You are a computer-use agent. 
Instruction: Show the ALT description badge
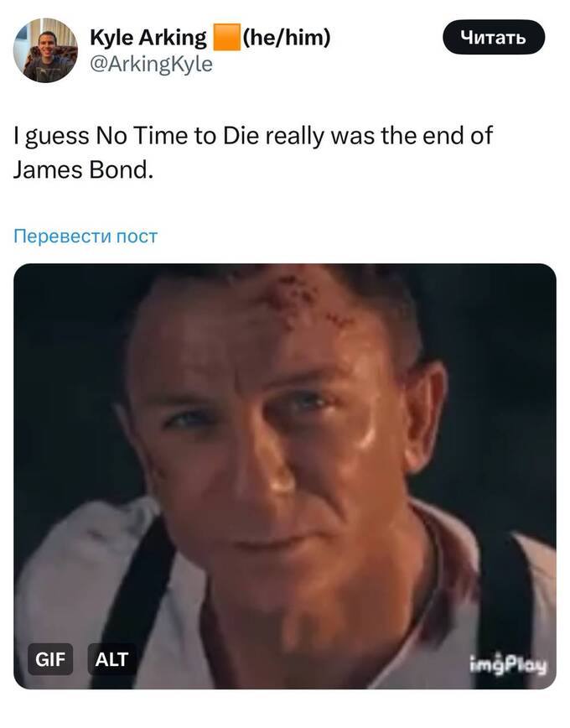111,659
